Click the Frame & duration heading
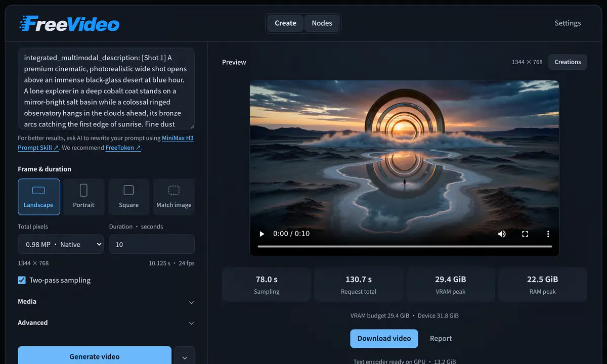This screenshot has width=607, height=364. click(45, 169)
